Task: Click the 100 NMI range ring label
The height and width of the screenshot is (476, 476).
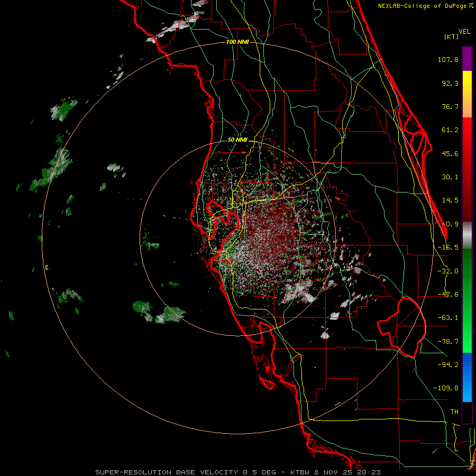Action: 237,42
